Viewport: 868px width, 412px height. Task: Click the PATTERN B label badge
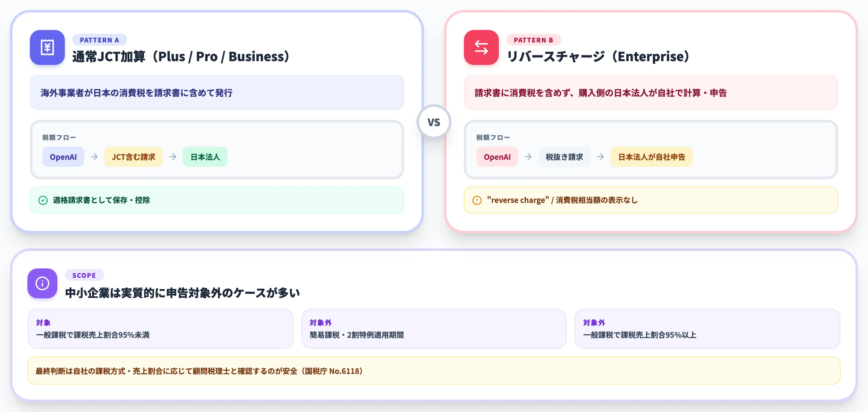pyautogui.click(x=533, y=40)
